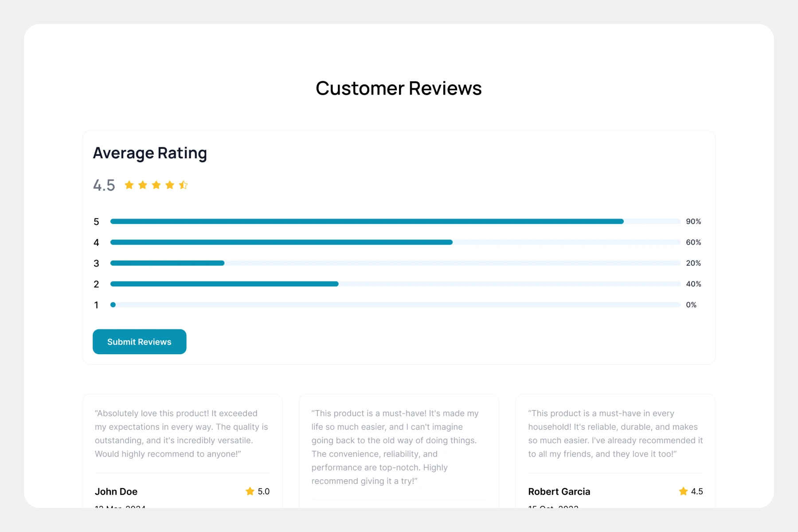
Task: Click the fourth average rating star
Action: click(170, 185)
